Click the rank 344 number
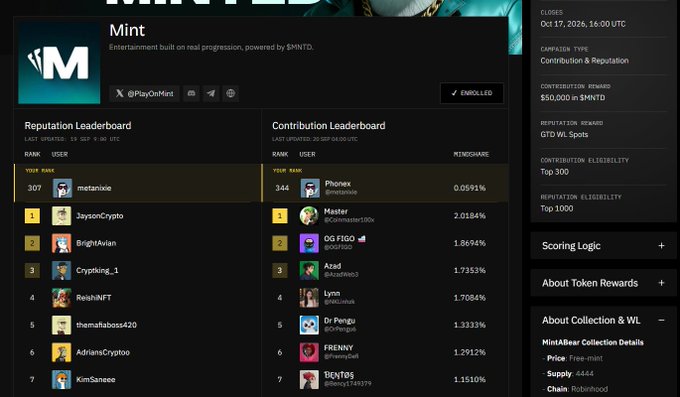 [282, 188]
